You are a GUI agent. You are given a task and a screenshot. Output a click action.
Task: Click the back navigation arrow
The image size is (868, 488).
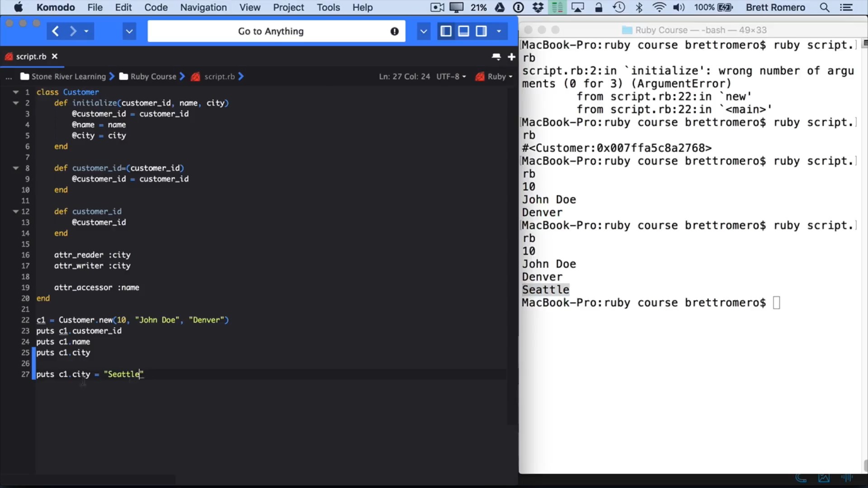pos(55,31)
